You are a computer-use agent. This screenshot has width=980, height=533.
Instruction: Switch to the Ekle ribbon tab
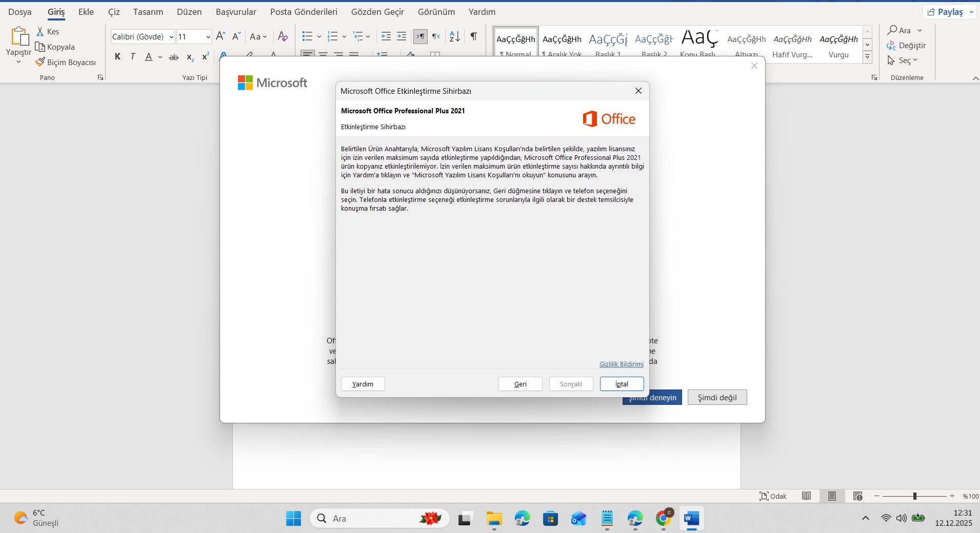tap(86, 12)
